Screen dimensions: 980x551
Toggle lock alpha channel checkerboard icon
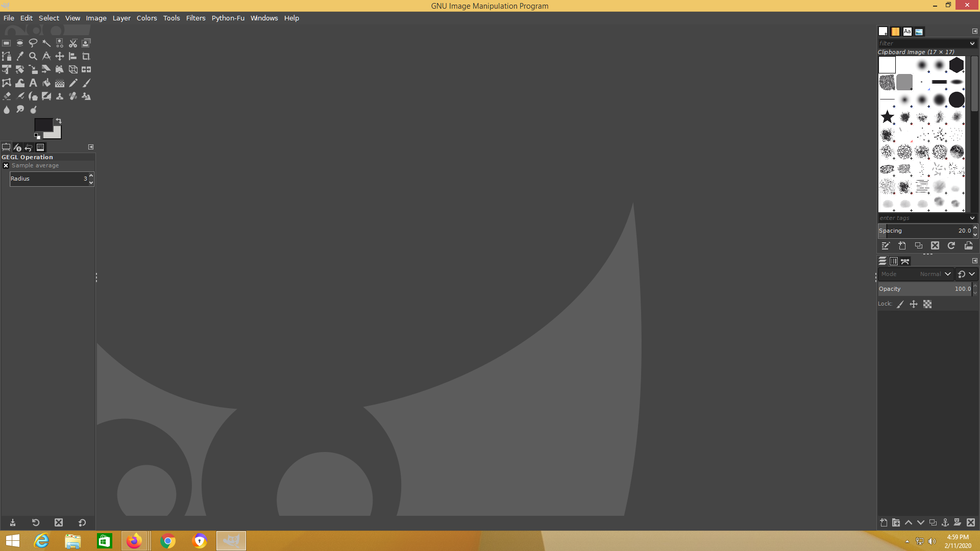click(x=927, y=305)
